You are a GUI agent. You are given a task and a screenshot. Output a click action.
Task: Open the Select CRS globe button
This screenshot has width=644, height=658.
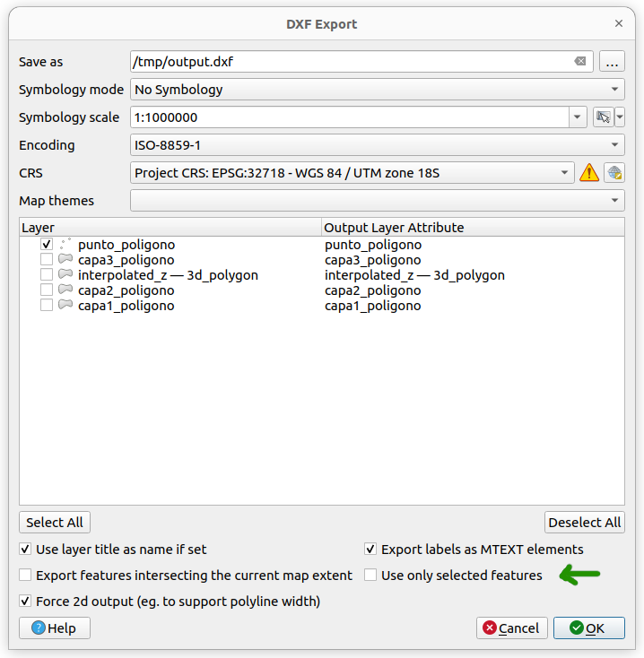tap(614, 173)
